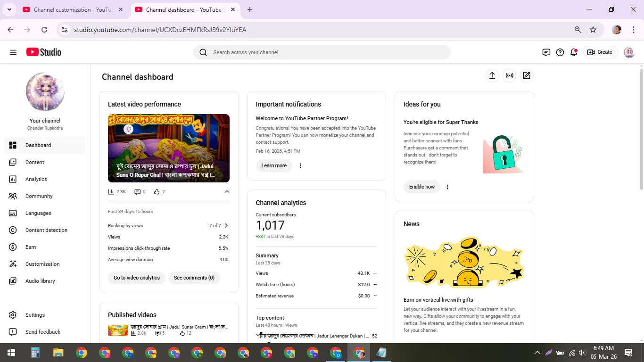Open the notifications bell
The width and height of the screenshot is (644, 362).
click(574, 52)
